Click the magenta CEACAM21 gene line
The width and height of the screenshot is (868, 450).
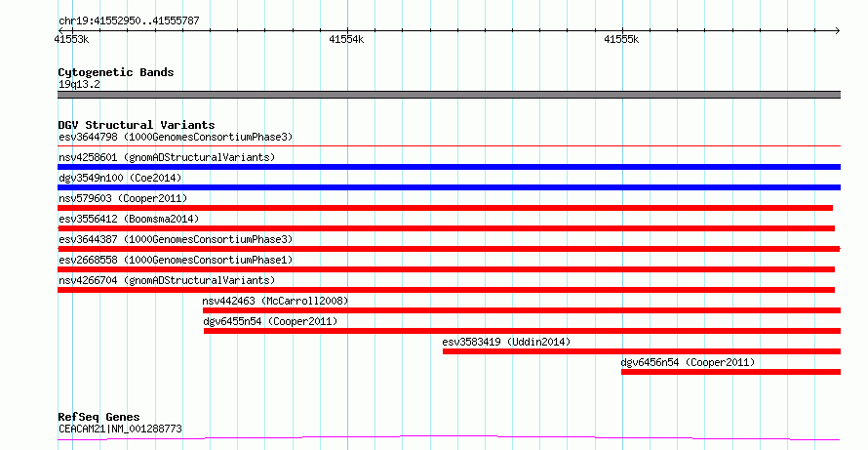tap(449, 438)
